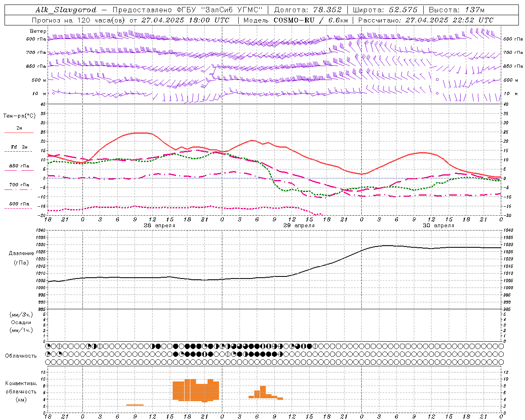
Task: Click the 30 апреля date label
Action: pos(438,226)
